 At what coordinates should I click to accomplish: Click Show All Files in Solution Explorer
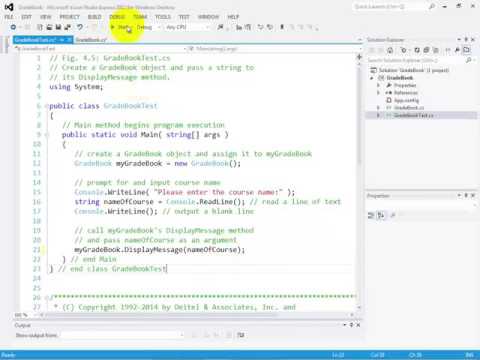[436, 50]
